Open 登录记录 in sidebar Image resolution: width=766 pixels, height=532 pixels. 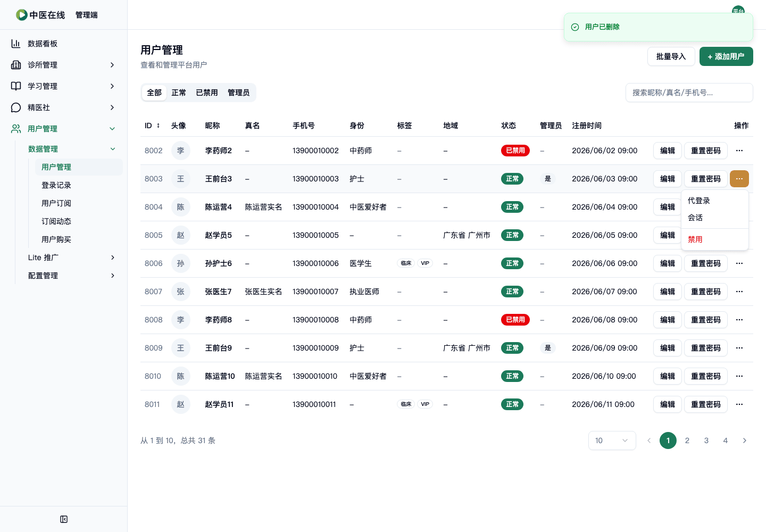[x=79, y=185]
